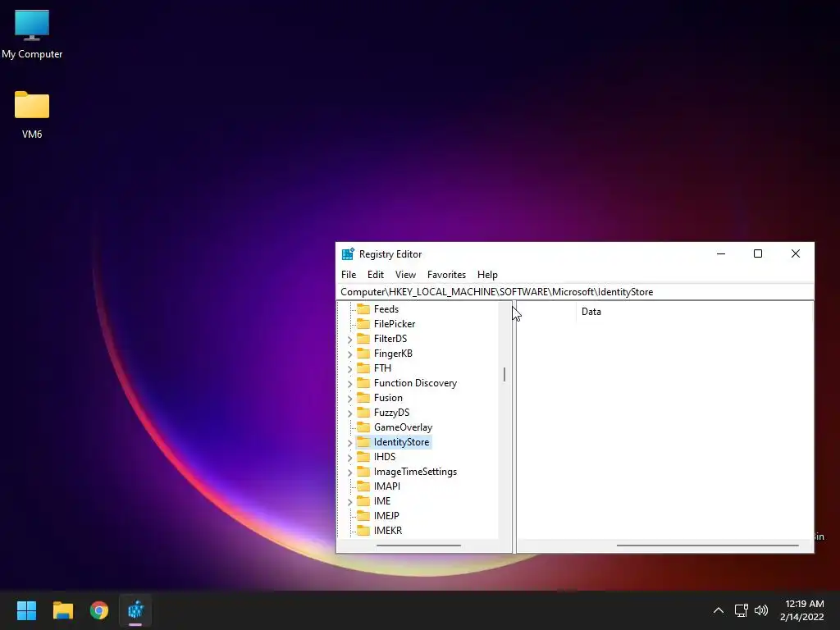Select the IMAPI folder icon
Image resolution: width=840 pixels, height=630 pixels.
363,486
